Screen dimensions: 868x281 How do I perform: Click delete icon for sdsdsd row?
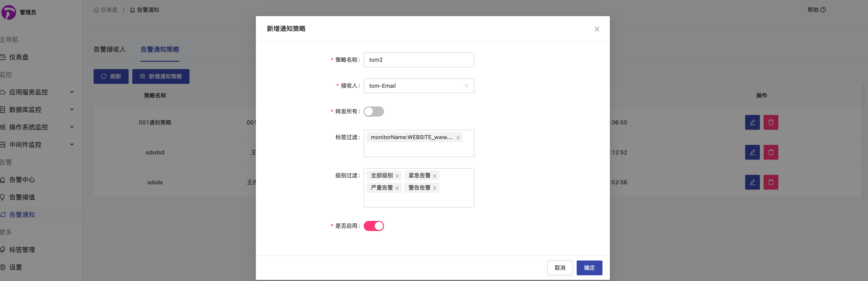(x=771, y=152)
